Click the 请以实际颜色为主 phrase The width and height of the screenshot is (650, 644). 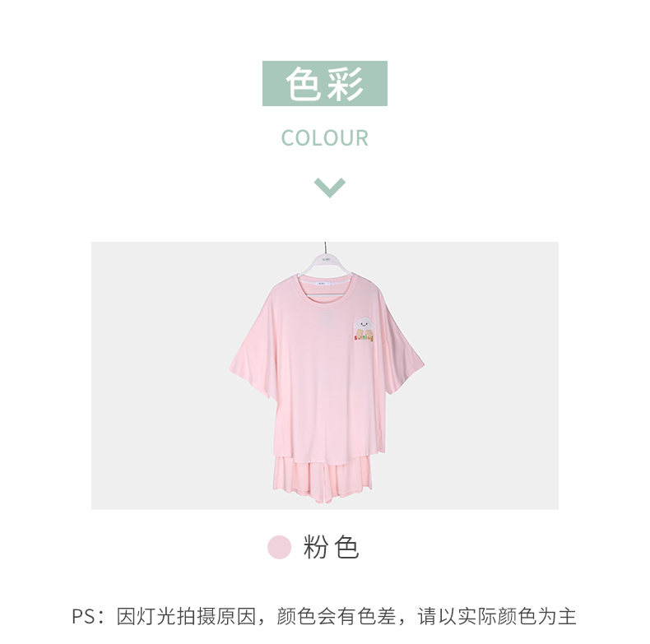pyautogui.click(x=497, y=616)
